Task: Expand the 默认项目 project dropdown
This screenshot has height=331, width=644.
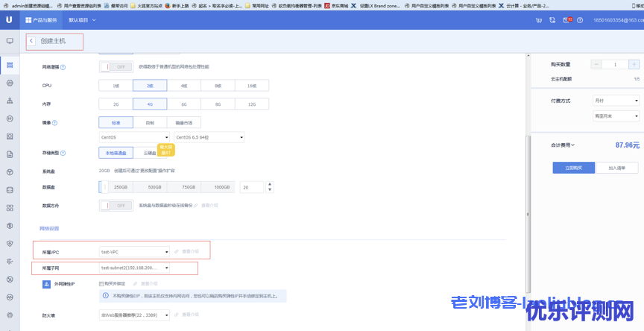Action: click(82, 20)
